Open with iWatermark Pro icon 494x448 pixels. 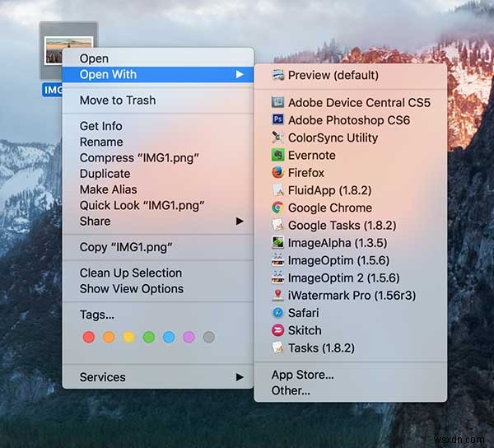[x=278, y=295]
